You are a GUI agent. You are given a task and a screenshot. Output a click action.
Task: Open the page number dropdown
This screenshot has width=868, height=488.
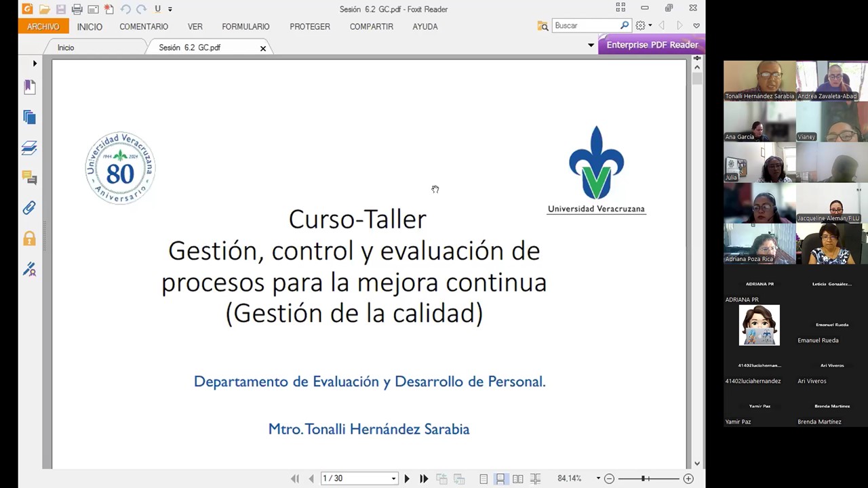(393, 479)
